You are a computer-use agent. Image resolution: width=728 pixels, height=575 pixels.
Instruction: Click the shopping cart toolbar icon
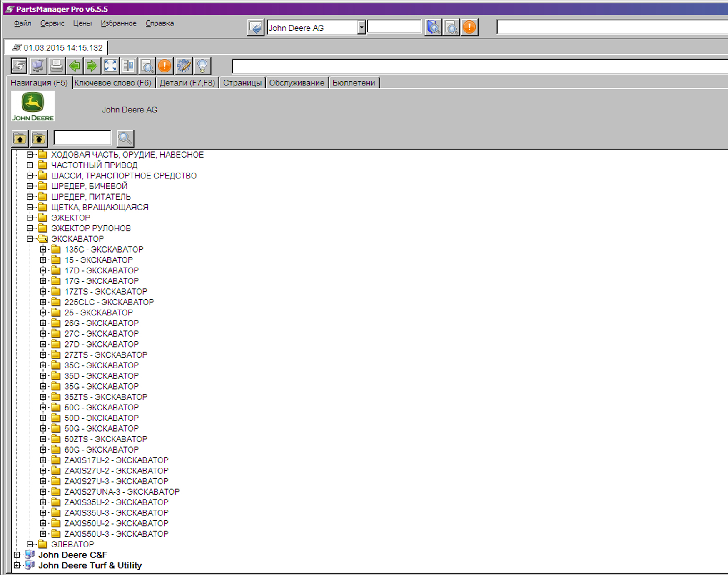38,66
